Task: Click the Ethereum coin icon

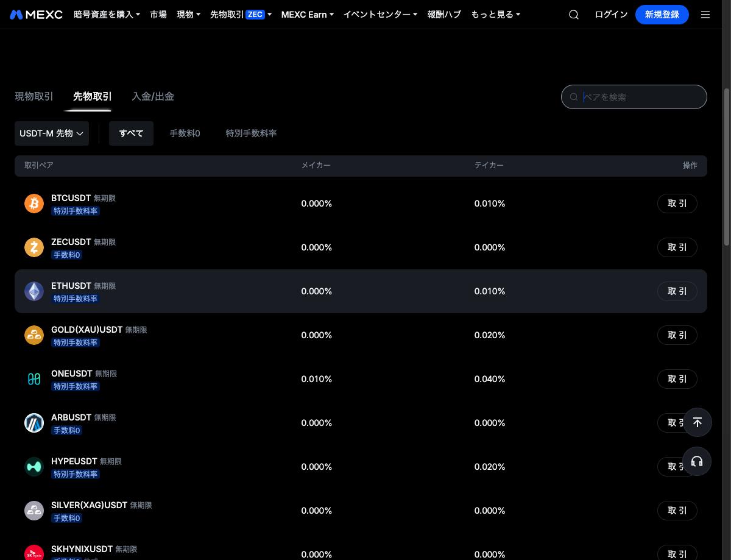Action: click(34, 291)
